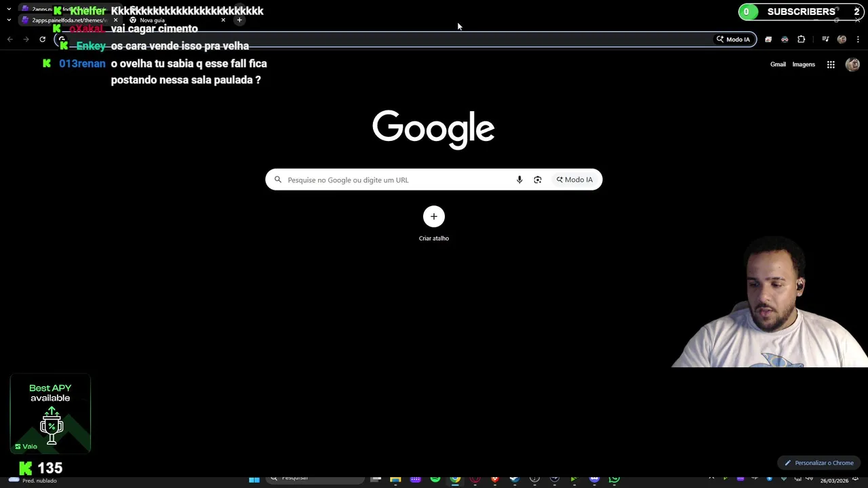The width and height of the screenshot is (868, 488).
Task: Click Personalizar o Chrome button
Action: point(818,463)
